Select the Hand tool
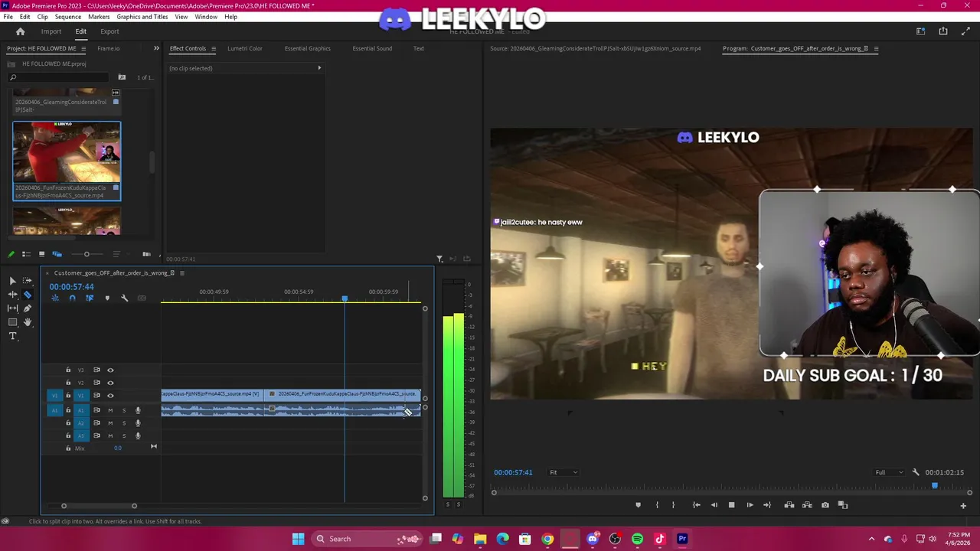Screen dimensions: 980x551 tap(28, 322)
